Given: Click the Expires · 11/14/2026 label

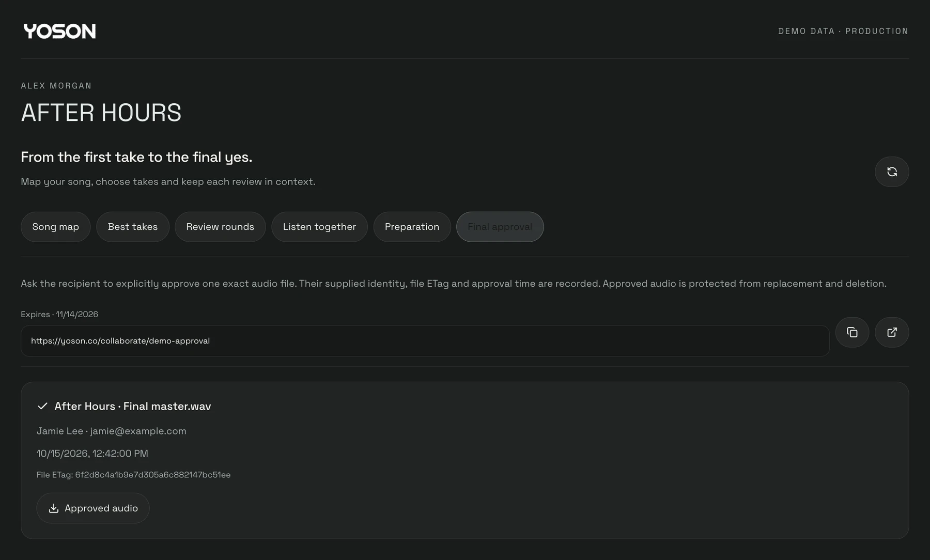Looking at the screenshot, I should [59, 314].
